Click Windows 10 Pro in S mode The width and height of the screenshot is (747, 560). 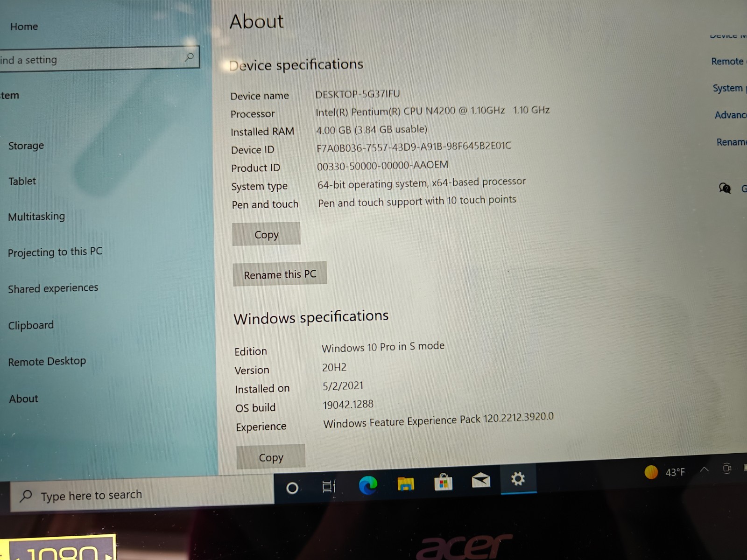383,347
